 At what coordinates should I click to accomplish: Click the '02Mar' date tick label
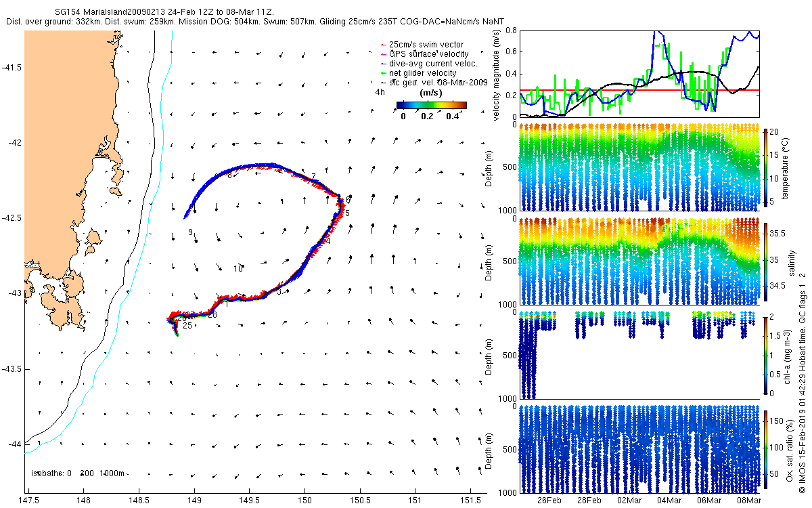pos(629,500)
